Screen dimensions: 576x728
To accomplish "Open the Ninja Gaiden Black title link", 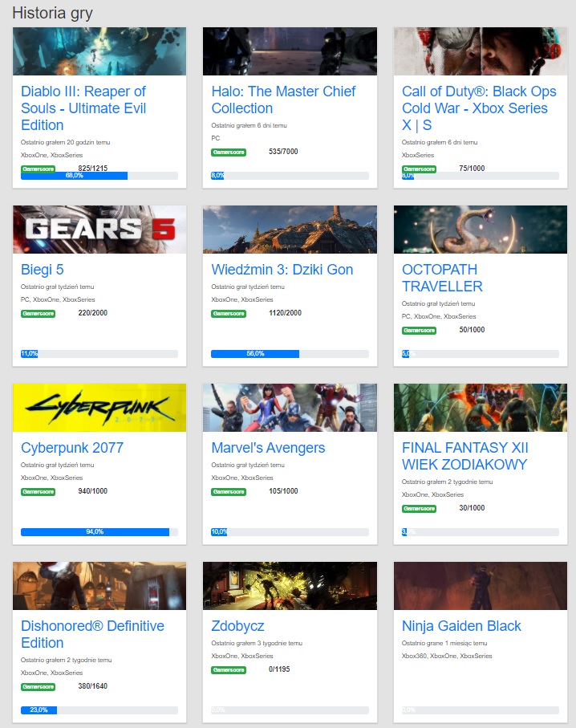I will (461, 626).
